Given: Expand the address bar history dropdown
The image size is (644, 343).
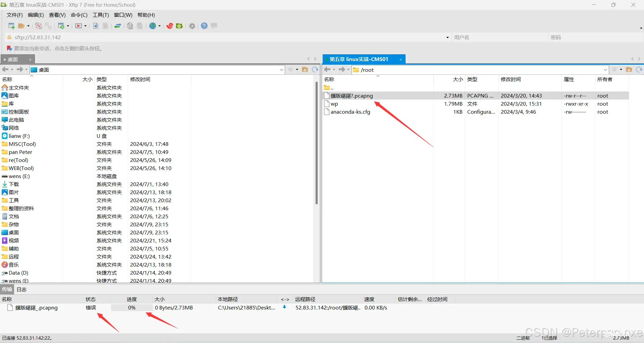Looking at the screenshot, I should point(447,38).
